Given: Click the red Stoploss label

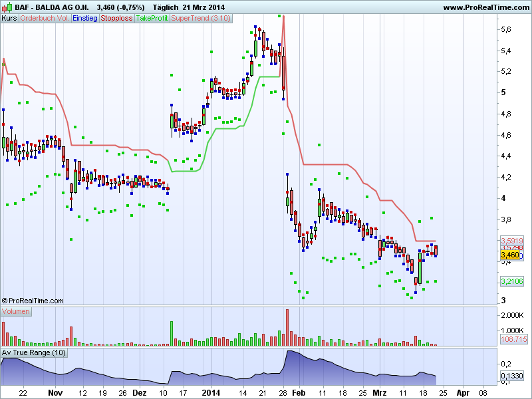Looking at the screenshot, I should (116, 18).
